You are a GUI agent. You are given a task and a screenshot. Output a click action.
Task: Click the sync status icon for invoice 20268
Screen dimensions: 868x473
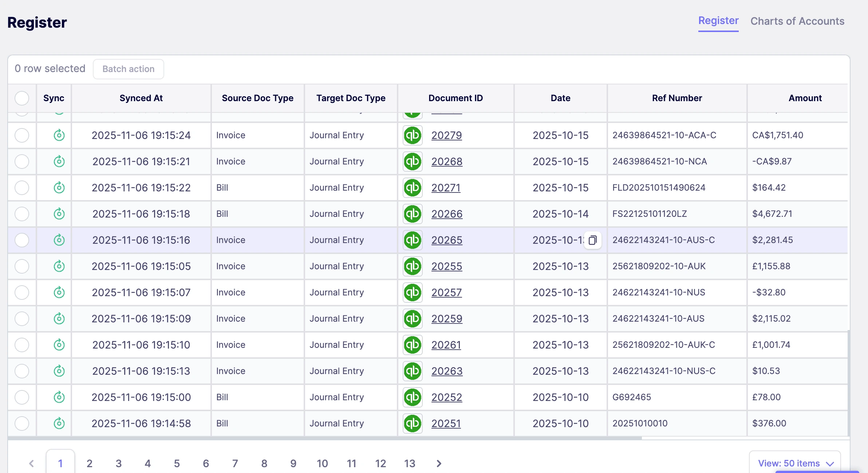click(59, 161)
